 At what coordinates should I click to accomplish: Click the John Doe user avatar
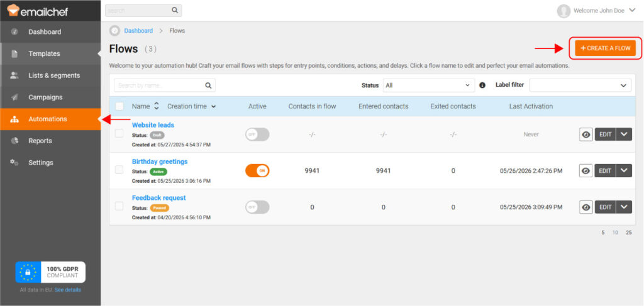point(563,11)
